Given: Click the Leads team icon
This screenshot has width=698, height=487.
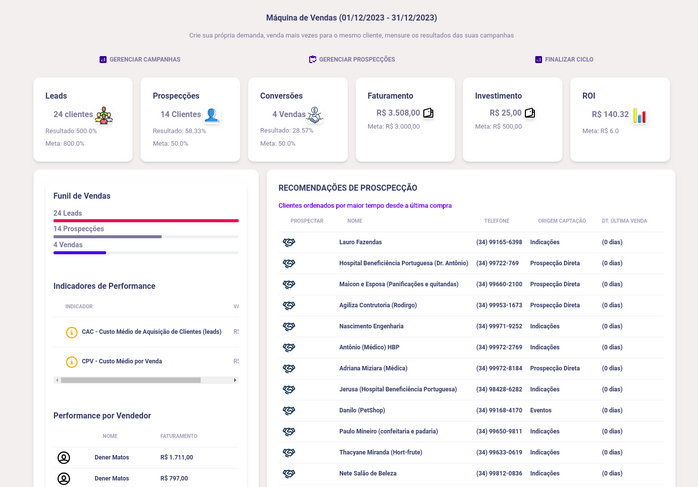Looking at the screenshot, I should pos(103,115).
